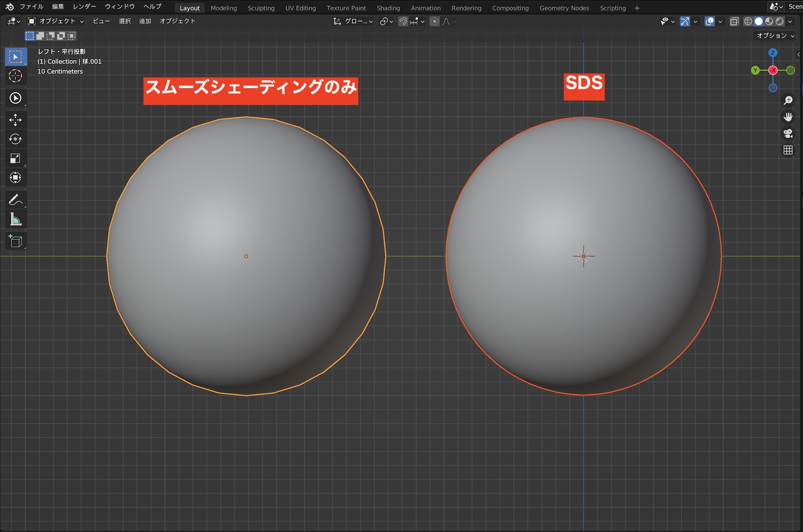This screenshot has height=532, width=803.
Task: Select the Add Cube tool
Action: point(15,241)
